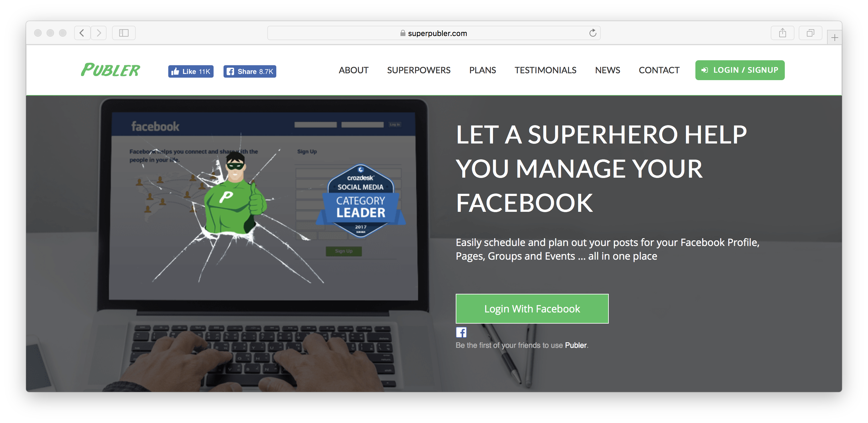This screenshot has width=868, height=423.
Task: Click the Facebook Like 11K button
Action: pyautogui.click(x=191, y=71)
